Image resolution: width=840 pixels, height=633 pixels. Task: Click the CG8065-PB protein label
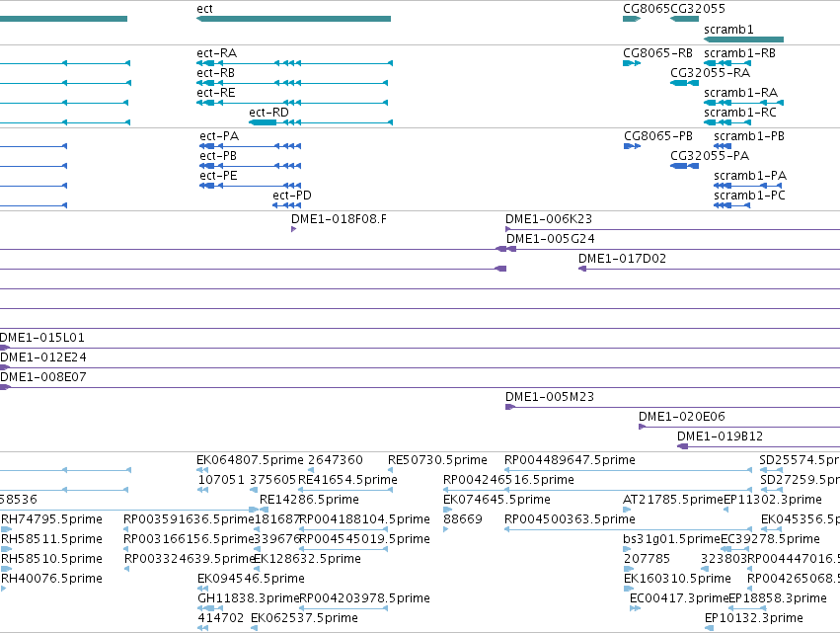[658, 136]
